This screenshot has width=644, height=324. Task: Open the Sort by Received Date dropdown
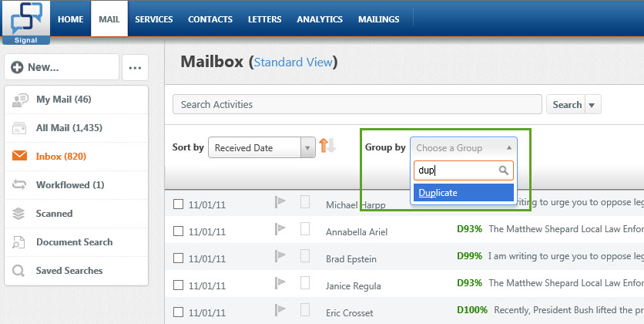(x=262, y=147)
